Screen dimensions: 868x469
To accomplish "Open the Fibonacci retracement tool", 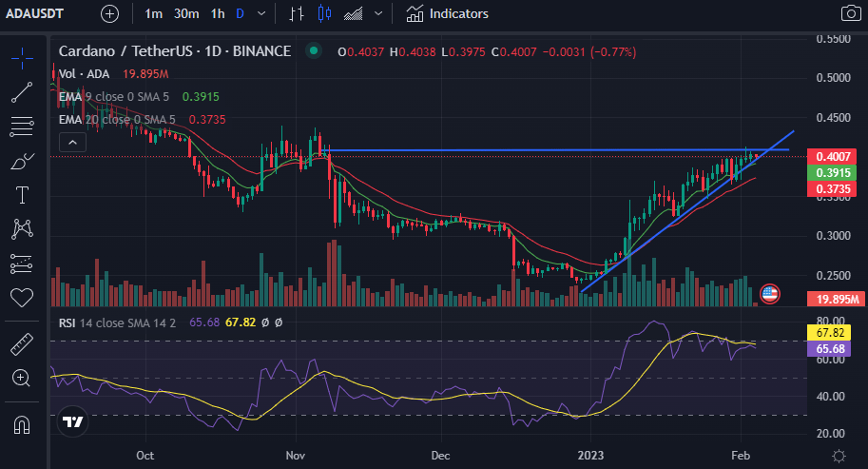I will pos(22,127).
